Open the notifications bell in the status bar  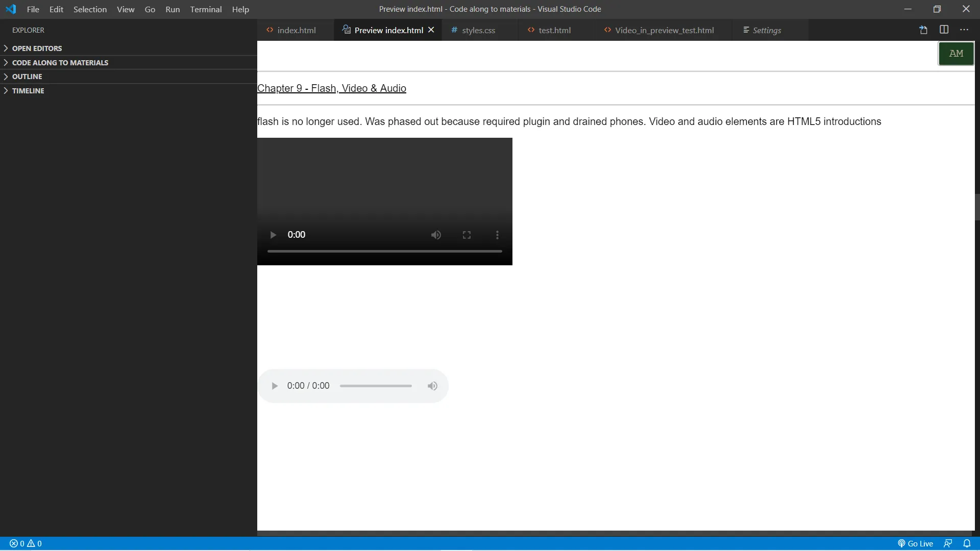(967, 543)
